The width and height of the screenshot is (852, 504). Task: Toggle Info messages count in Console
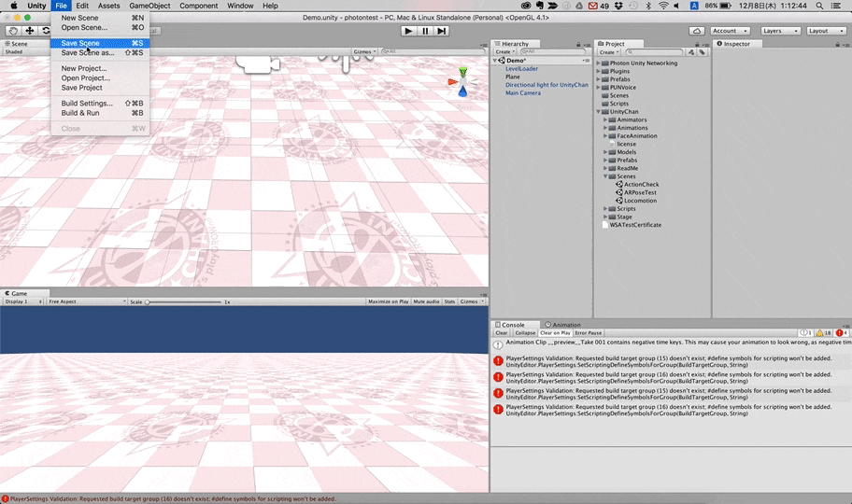[805, 333]
